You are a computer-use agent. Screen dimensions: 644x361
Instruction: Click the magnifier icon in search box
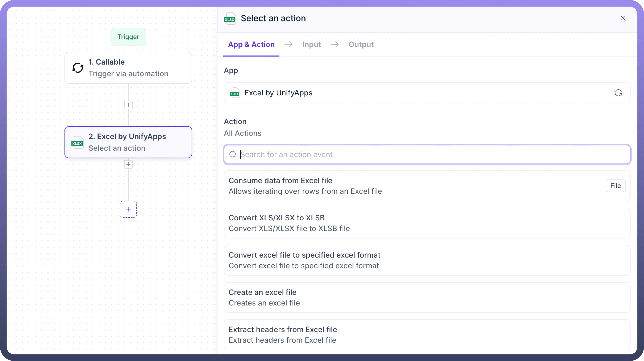click(x=233, y=155)
